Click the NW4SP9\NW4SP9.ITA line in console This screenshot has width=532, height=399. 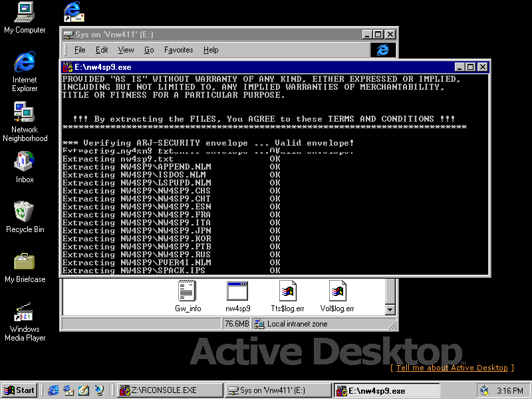[x=172, y=223]
